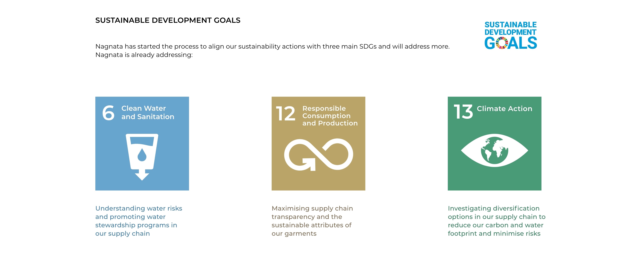Click the Sustainable Development Goals page heading
Image resolution: width=644 pixels, height=268 pixels.
pyautogui.click(x=168, y=20)
